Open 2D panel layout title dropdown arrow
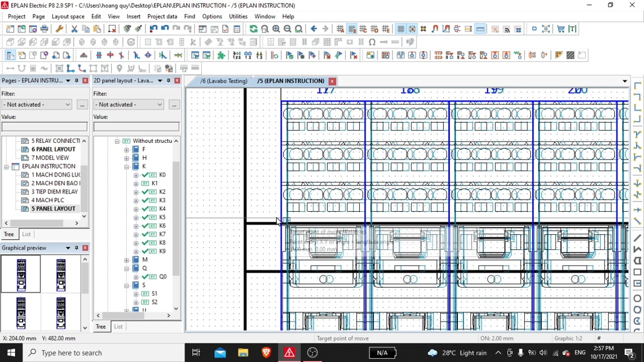This screenshot has width=644, height=362. [x=160, y=80]
